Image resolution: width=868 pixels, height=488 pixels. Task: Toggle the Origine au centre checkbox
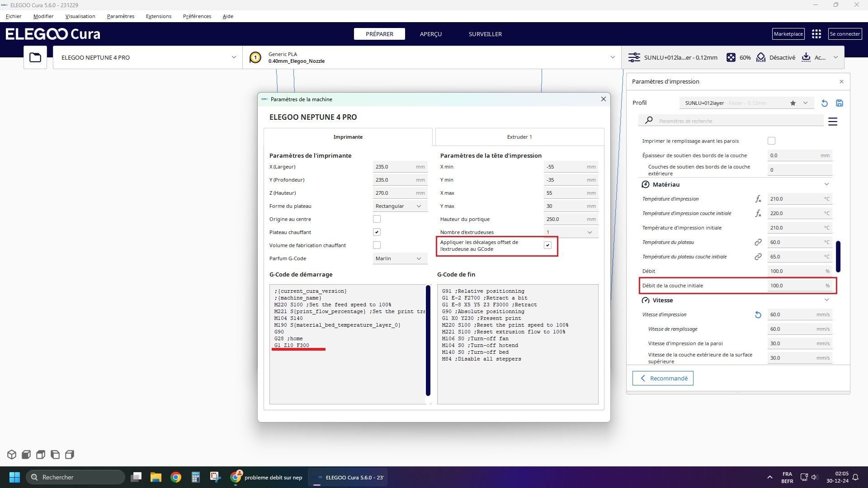(377, 219)
